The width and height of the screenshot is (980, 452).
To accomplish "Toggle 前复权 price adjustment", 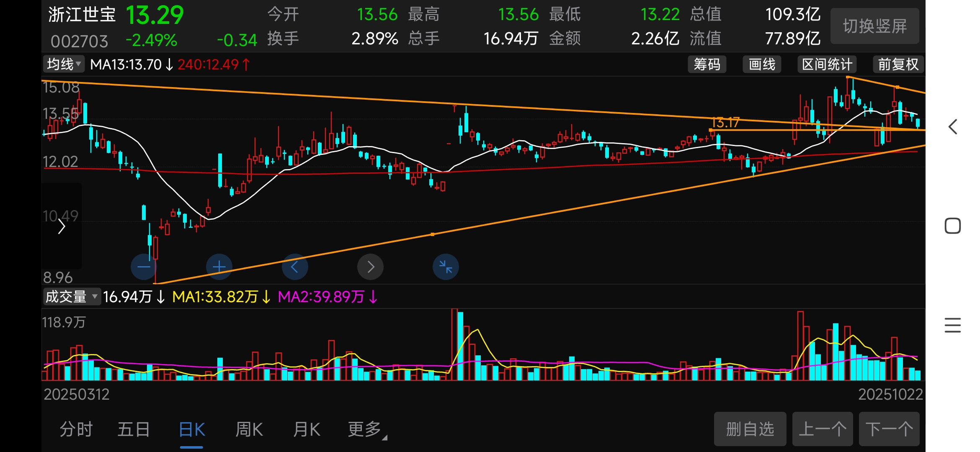I will [x=898, y=64].
